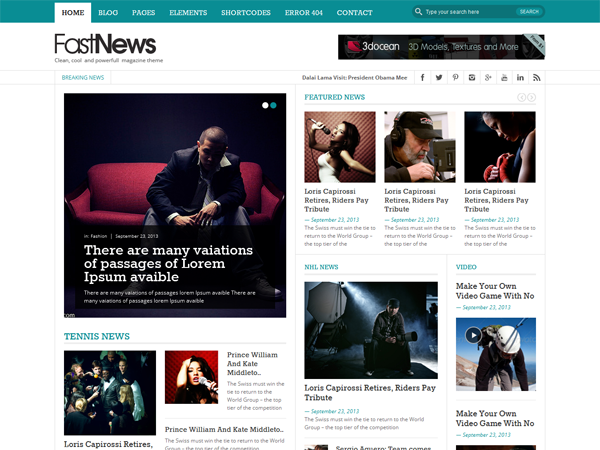Open the 3docean banner ad
This screenshot has width=600, height=450.
pos(441,47)
